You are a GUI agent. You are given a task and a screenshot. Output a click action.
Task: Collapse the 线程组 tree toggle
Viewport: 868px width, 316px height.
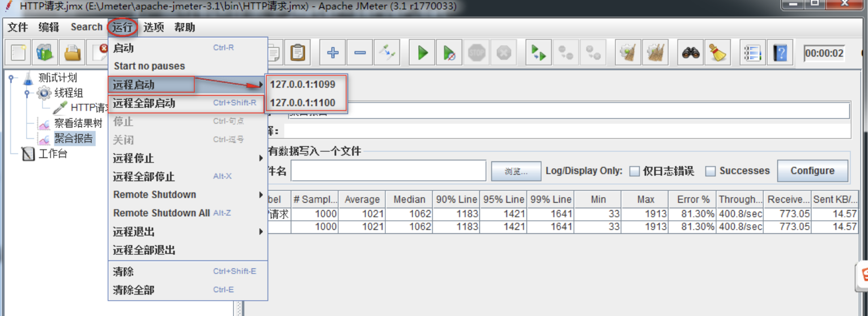(27, 94)
